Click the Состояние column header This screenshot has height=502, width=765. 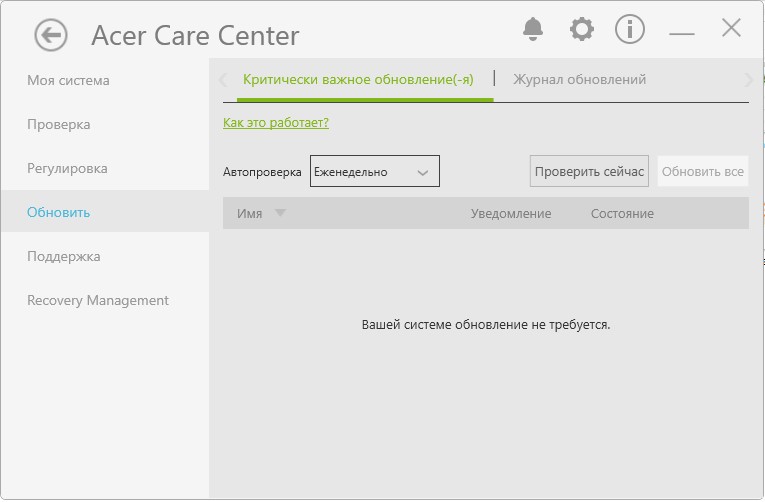[x=622, y=214]
